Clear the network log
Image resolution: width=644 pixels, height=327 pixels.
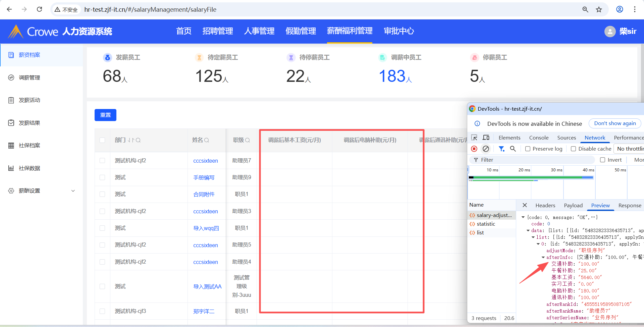coord(486,149)
